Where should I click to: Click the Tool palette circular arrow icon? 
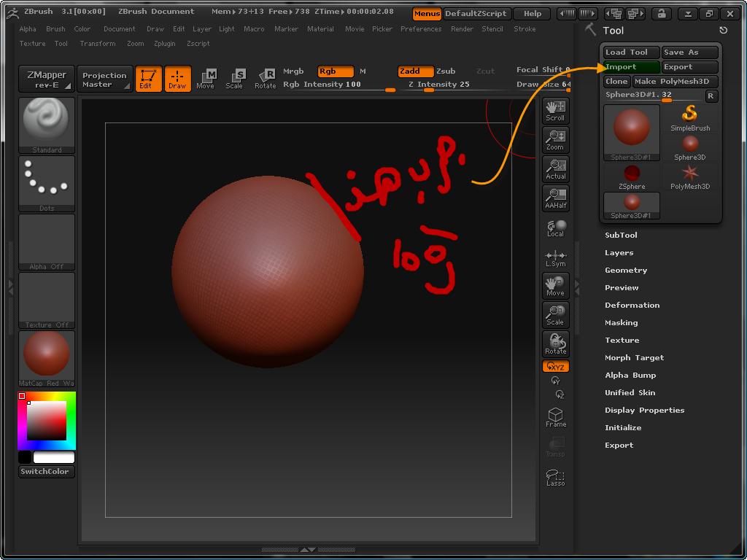(x=723, y=31)
